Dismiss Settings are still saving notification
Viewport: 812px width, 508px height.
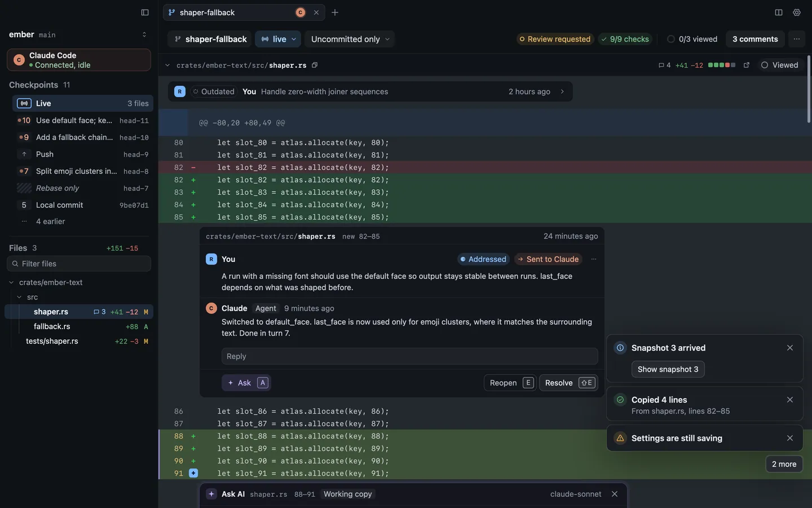coord(790,438)
